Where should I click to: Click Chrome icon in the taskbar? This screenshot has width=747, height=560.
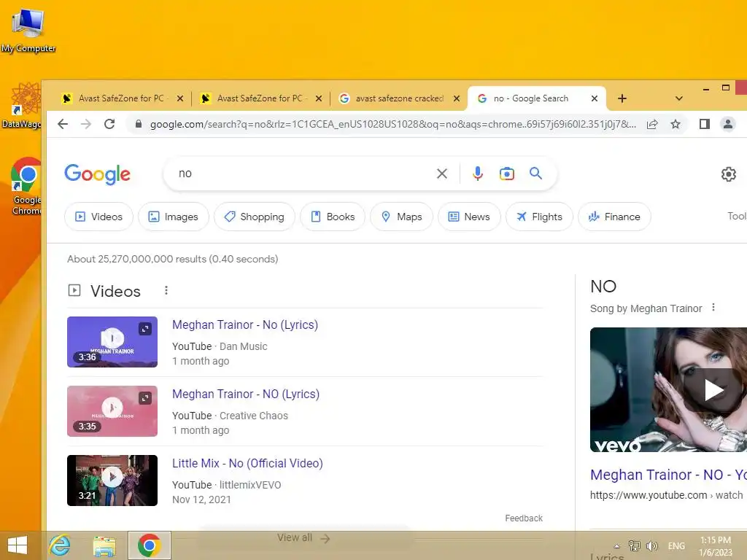(149, 545)
